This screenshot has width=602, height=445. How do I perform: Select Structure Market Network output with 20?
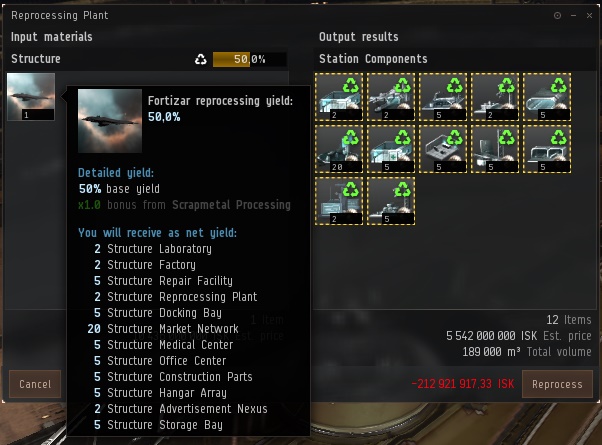pos(339,149)
